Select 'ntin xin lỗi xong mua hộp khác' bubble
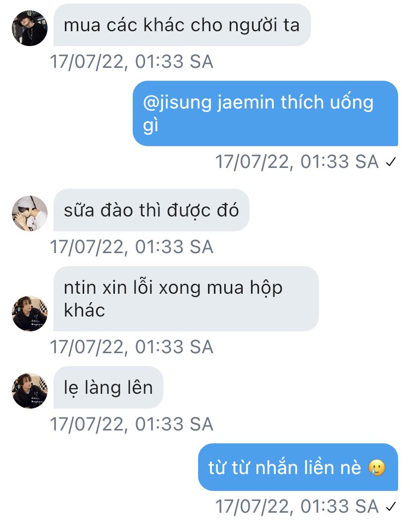Image resolution: width=410 pixels, height=532 pixels. (x=186, y=299)
